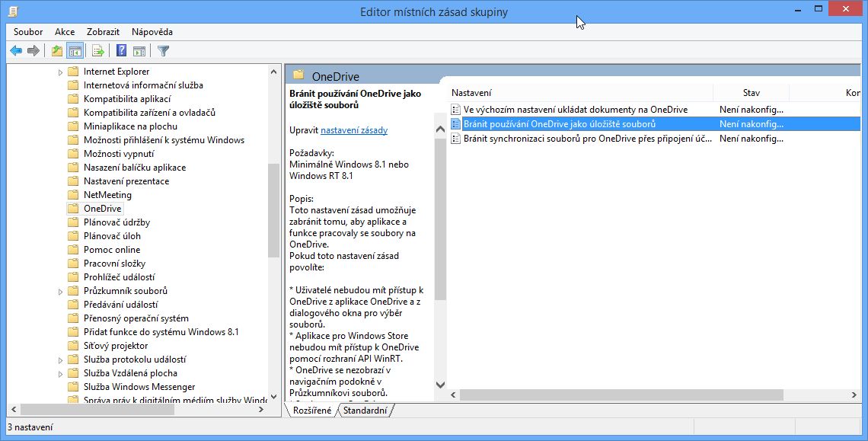Screen dimensions: 868x441
Task: Select the Plánovač údržby tree item
Action: tap(116, 222)
